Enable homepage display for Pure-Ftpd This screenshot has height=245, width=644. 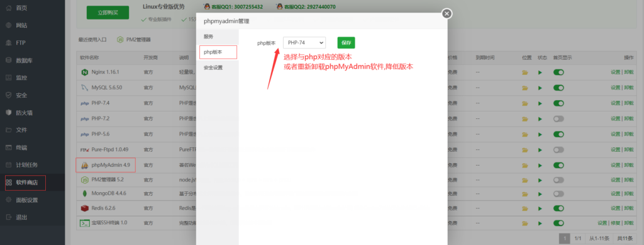tap(558, 150)
